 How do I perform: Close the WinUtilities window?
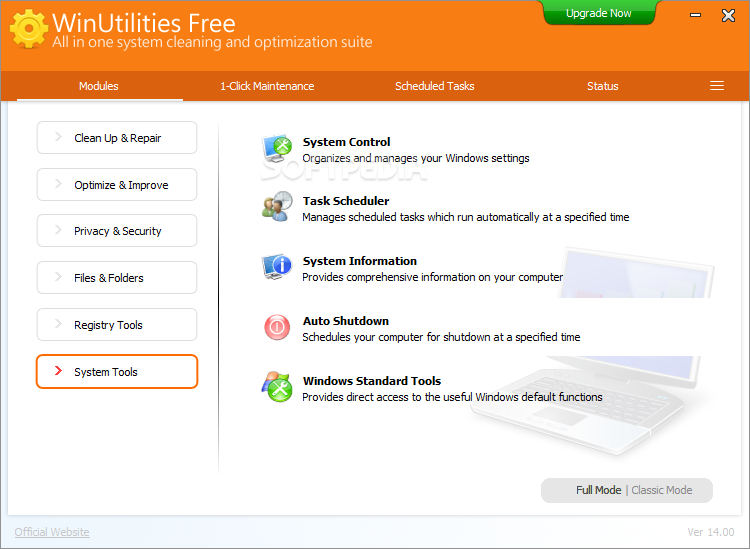click(728, 15)
